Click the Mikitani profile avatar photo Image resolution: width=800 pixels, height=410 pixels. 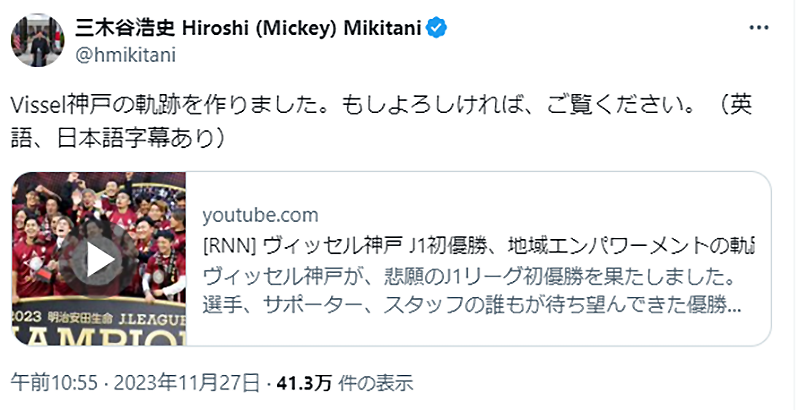[x=33, y=40]
